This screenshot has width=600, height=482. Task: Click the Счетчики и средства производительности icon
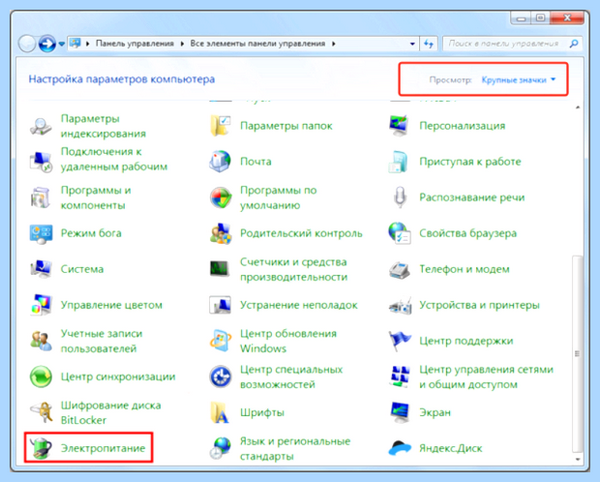220,269
